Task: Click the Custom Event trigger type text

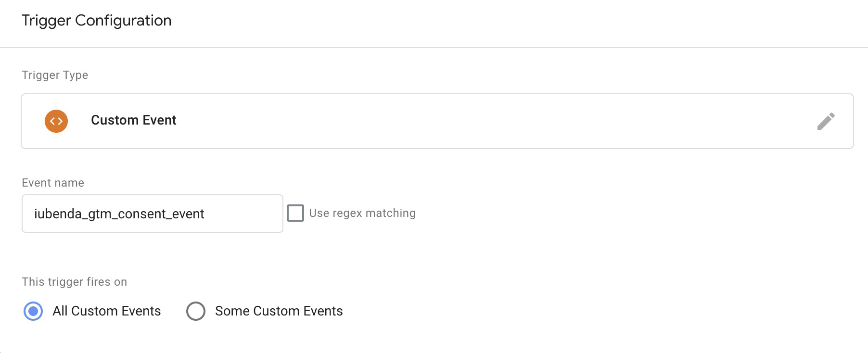Action: (133, 120)
